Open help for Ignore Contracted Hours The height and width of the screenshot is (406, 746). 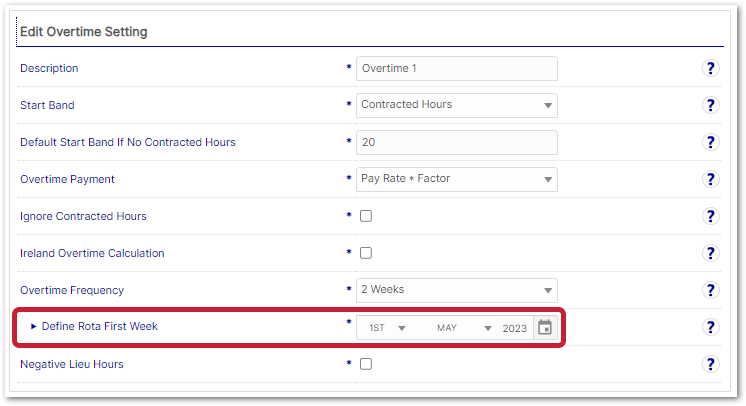tap(711, 216)
